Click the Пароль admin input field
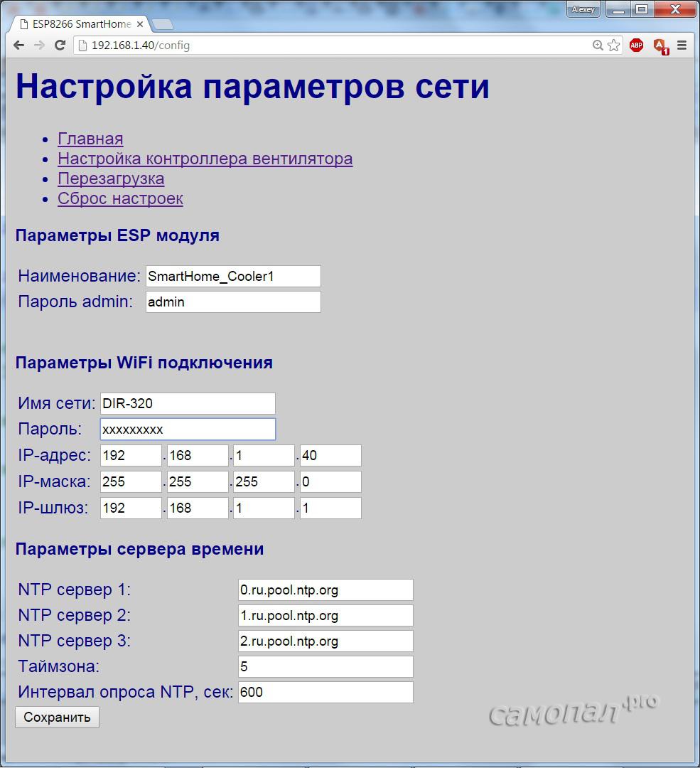700x768 pixels. click(233, 302)
